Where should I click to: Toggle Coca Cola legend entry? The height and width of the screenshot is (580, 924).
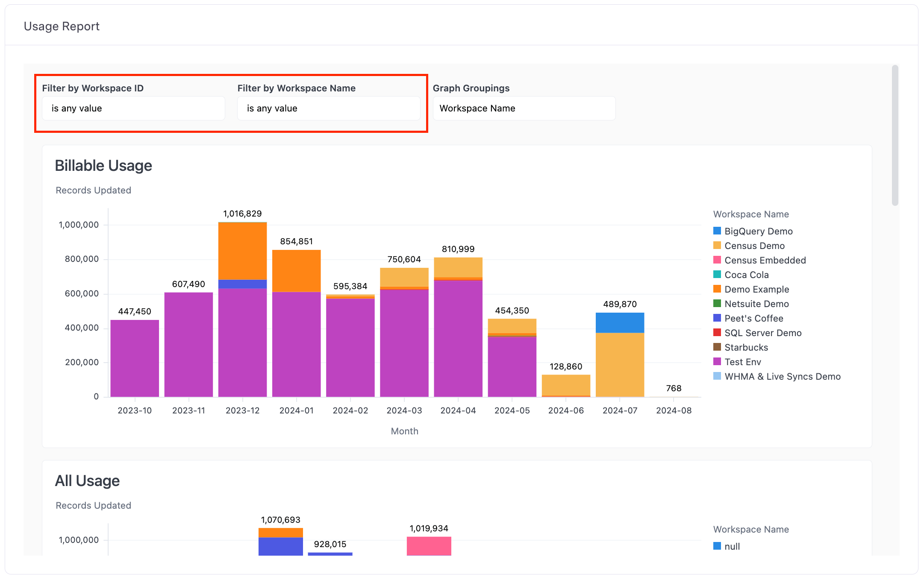(x=746, y=275)
